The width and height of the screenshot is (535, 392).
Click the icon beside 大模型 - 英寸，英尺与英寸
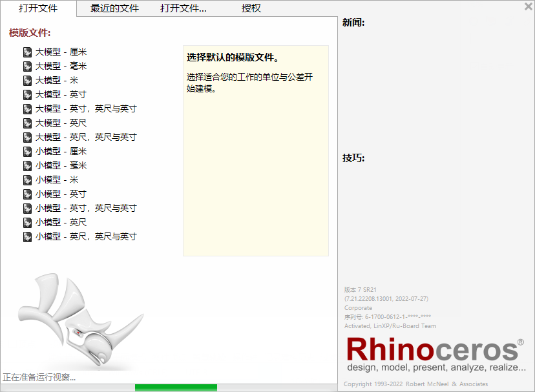27,109
